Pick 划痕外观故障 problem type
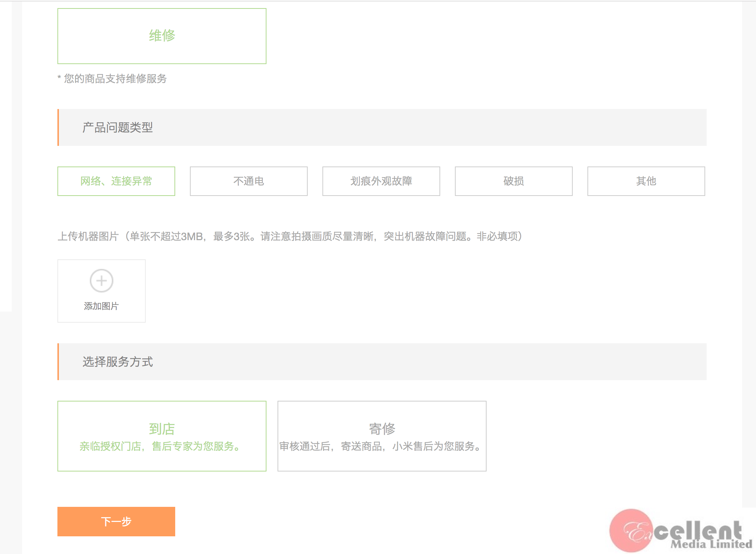Screen dimensions: 756x554 [381, 181]
